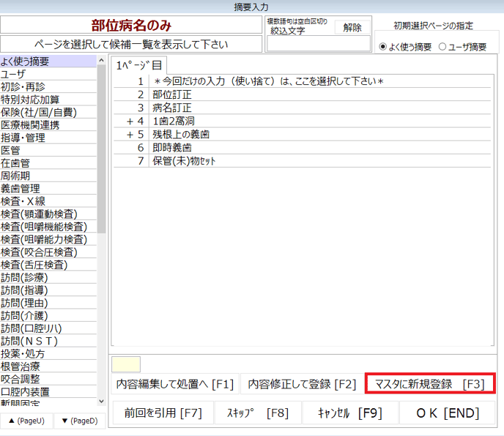Select the よく使う摘要 radio button

tap(384, 47)
